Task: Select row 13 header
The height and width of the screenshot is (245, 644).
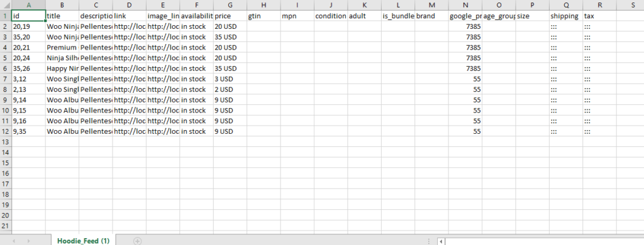Action: 6,141
